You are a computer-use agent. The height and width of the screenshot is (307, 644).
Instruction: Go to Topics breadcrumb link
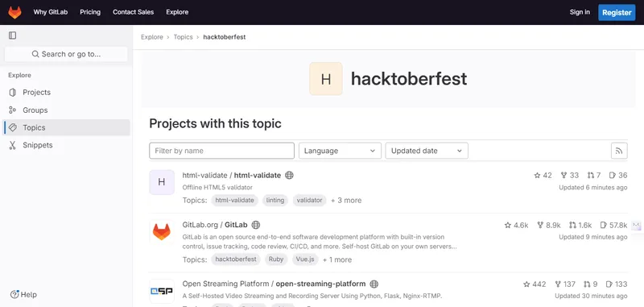(x=184, y=37)
